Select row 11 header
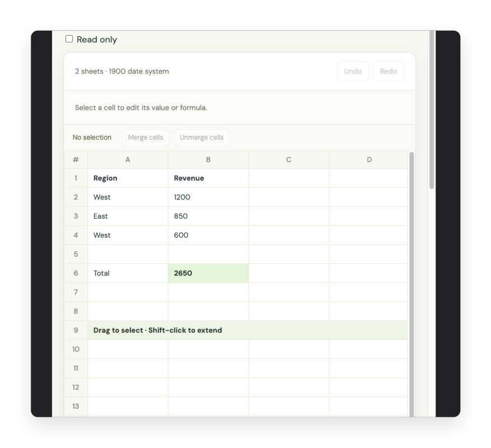491x448 pixels. pyautogui.click(x=76, y=369)
